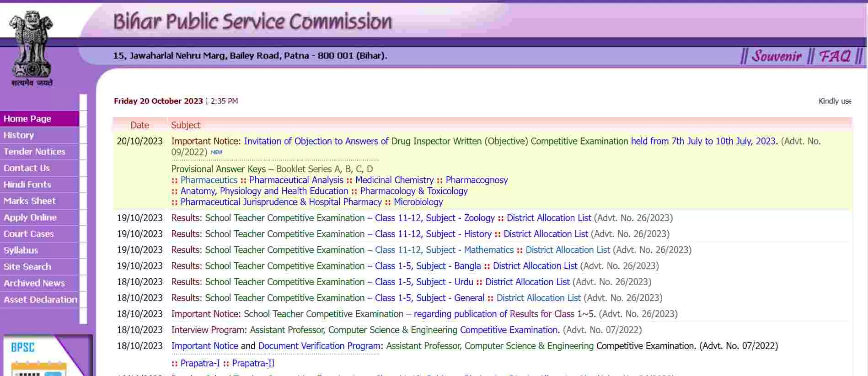Open Site Search in sidebar
Screen dimensions: 868x376
[x=39, y=267]
